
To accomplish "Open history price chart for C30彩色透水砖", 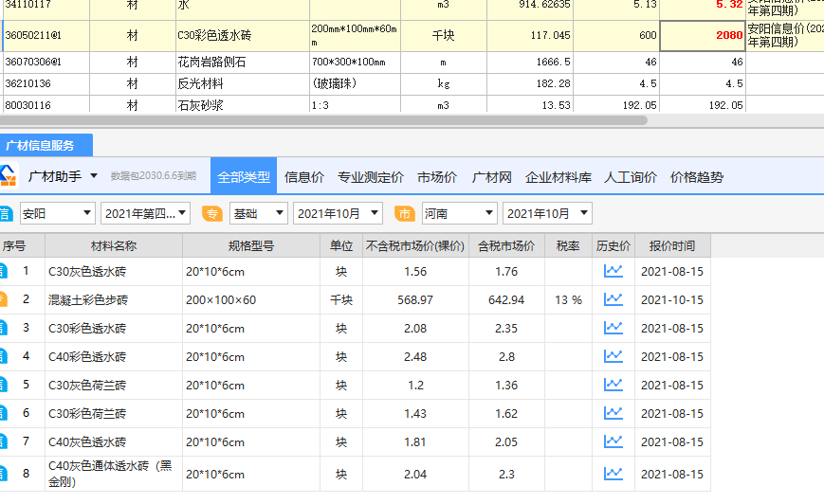I will click(613, 328).
